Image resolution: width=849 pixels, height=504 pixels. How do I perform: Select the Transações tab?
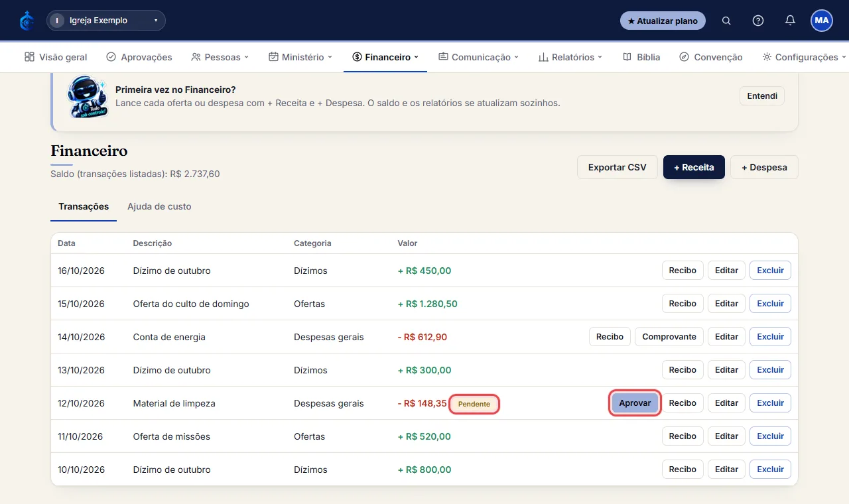[84, 206]
